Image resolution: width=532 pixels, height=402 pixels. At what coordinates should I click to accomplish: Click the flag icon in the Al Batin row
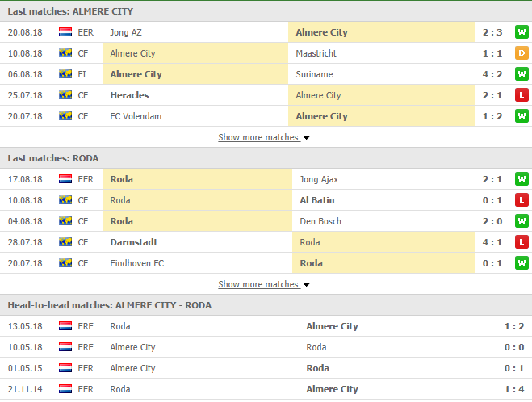65,200
